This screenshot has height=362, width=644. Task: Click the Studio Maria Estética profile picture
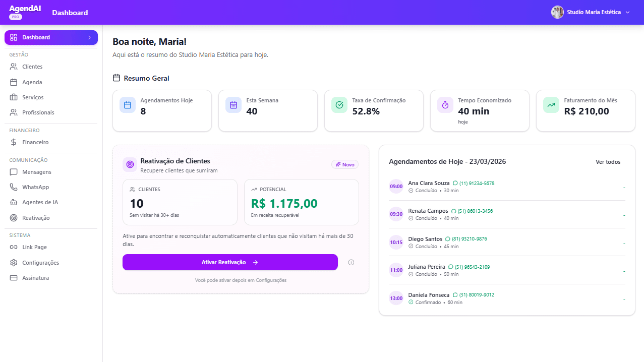557,12
